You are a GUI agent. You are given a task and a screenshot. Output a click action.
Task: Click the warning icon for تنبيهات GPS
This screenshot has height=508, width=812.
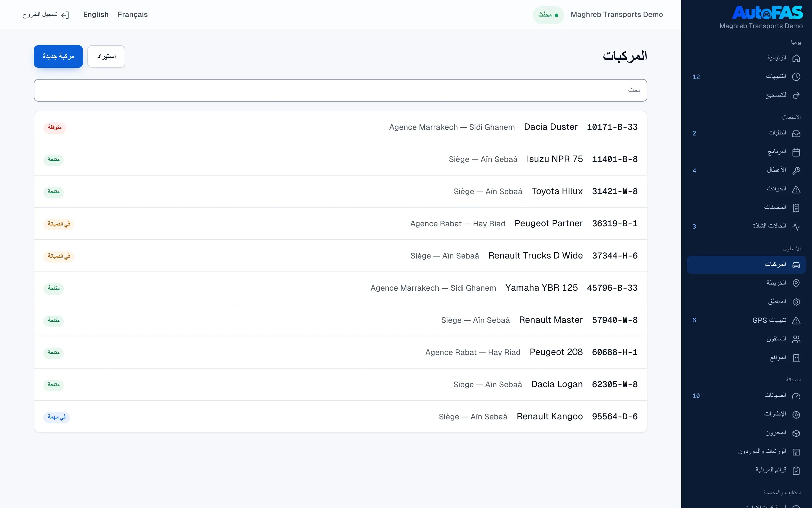(x=796, y=321)
